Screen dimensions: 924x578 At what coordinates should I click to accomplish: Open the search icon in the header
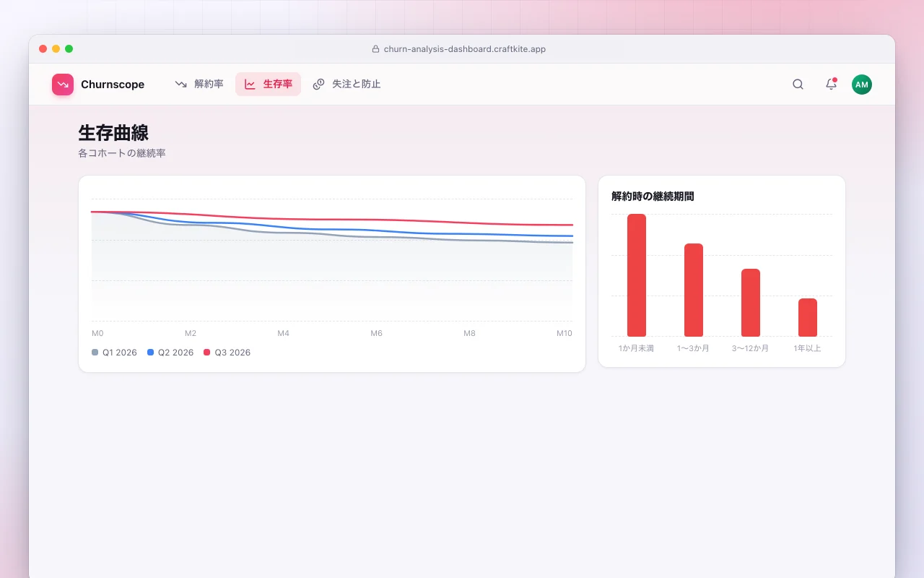pyautogui.click(x=798, y=85)
